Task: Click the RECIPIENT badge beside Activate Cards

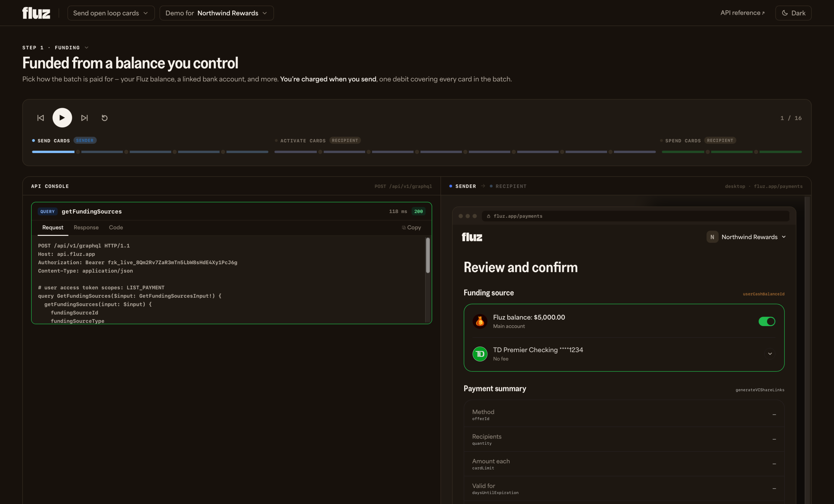Action: point(345,140)
